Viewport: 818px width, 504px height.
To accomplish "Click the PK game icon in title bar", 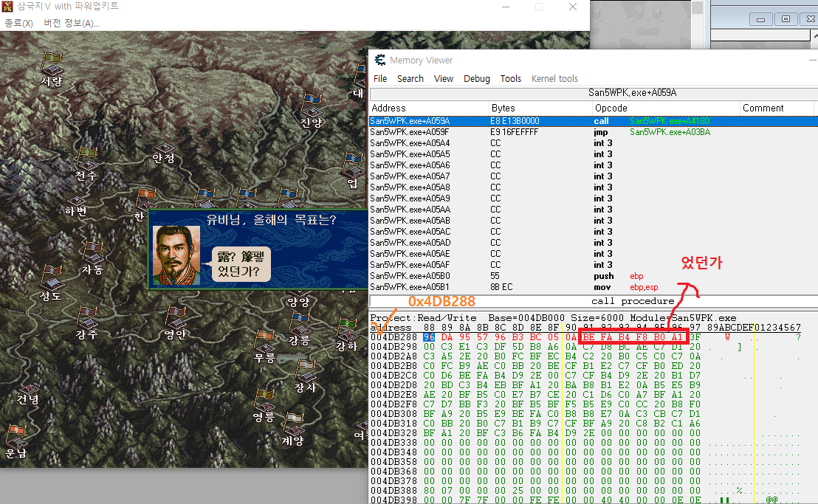I will (7, 6).
